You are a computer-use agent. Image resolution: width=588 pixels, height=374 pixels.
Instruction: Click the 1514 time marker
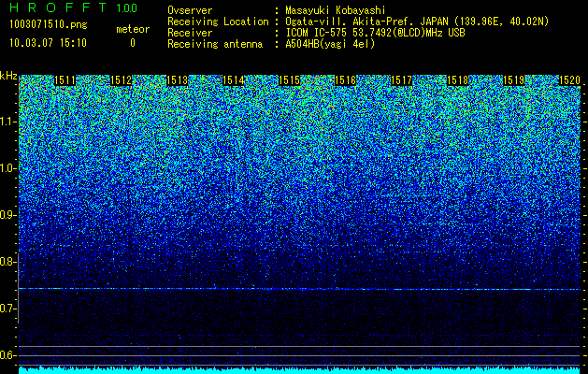point(234,80)
